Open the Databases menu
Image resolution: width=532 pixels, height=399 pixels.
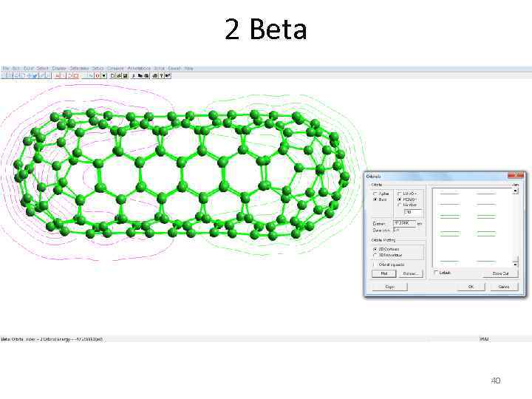[79, 68]
